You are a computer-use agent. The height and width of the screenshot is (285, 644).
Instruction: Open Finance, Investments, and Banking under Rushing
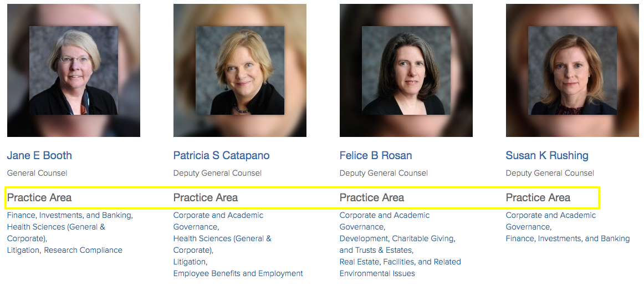tap(568, 238)
